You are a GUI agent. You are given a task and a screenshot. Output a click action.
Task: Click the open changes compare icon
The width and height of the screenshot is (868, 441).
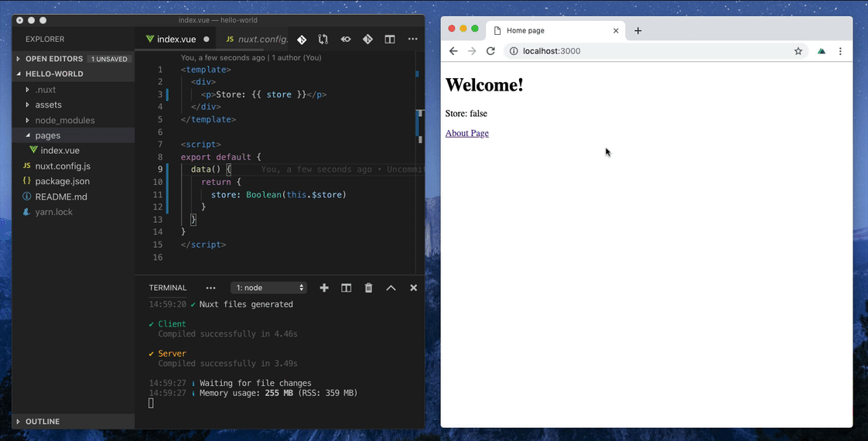323,39
